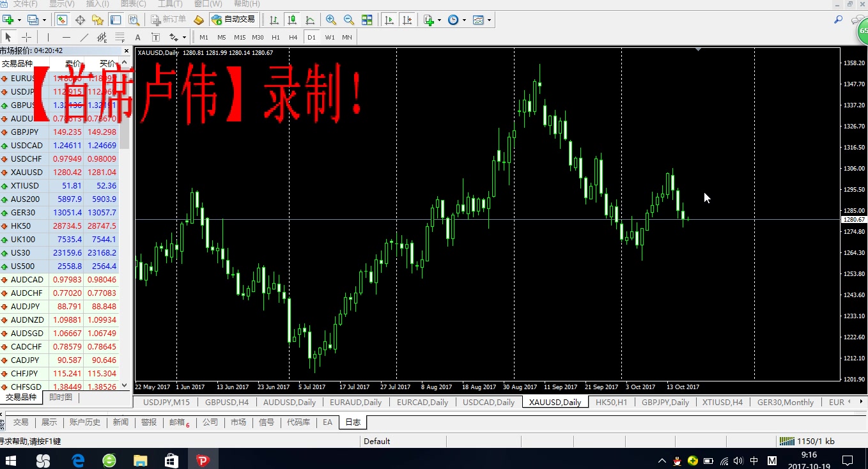868x469 pixels.
Task: Open the Profiles toolbar icon
Action: (32, 20)
